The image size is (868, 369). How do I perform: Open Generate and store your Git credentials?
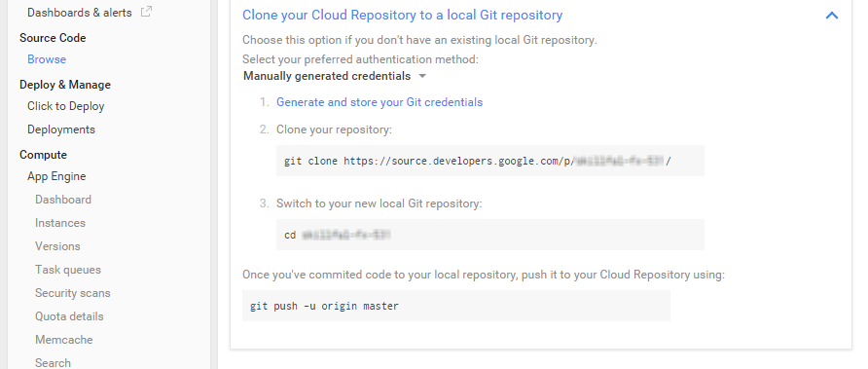pyautogui.click(x=380, y=102)
